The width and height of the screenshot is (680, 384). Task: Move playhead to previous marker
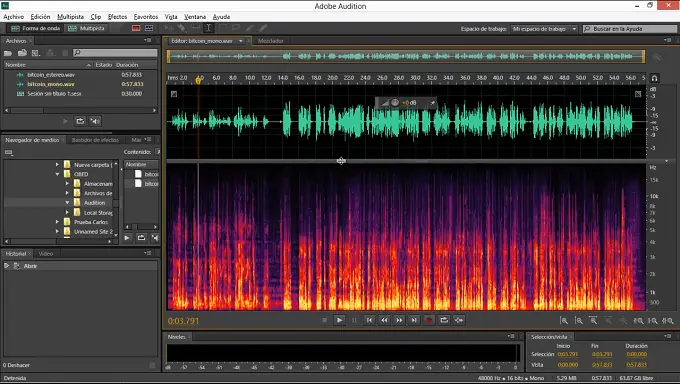tap(369, 320)
